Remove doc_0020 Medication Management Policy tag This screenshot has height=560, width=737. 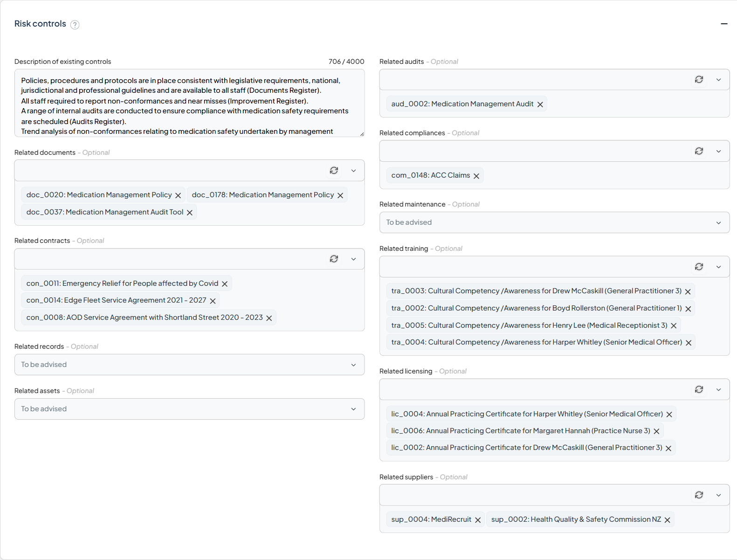pos(178,195)
